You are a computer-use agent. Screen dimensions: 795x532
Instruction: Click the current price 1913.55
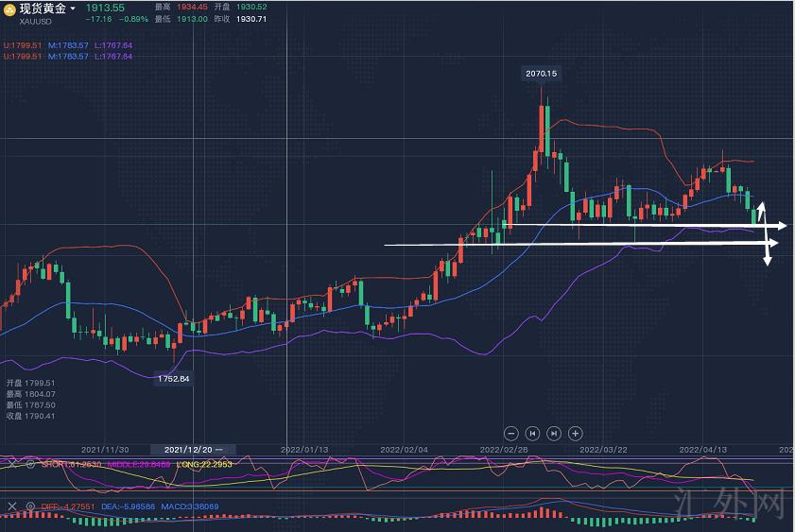click(105, 8)
